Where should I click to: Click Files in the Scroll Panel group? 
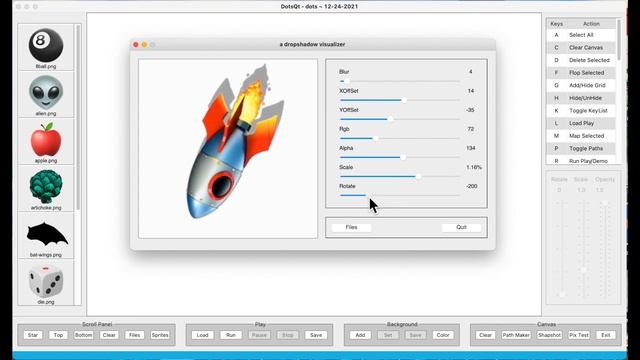(x=135, y=335)
